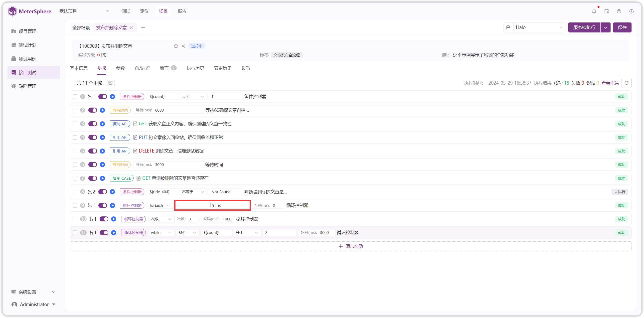The height and width of the screenshot is (318, 644).
Task: Favorite the scenario with star icon
Action: coord(176,46)
